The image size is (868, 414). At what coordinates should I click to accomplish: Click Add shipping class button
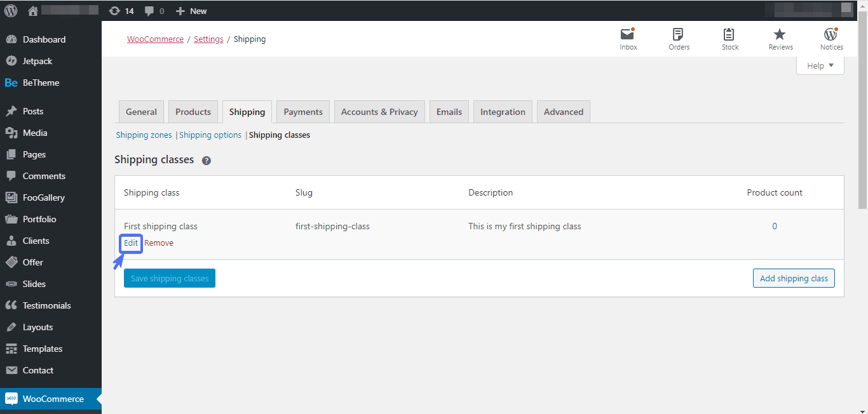pos(794,278)
